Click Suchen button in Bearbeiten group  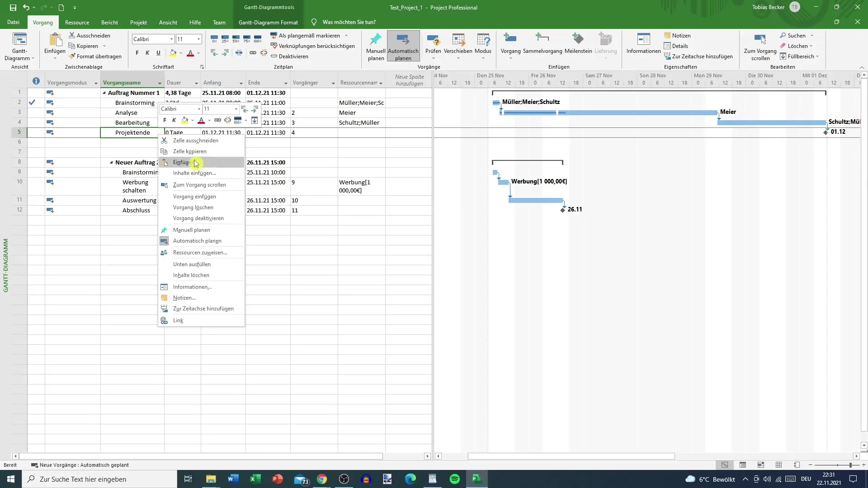796,35
